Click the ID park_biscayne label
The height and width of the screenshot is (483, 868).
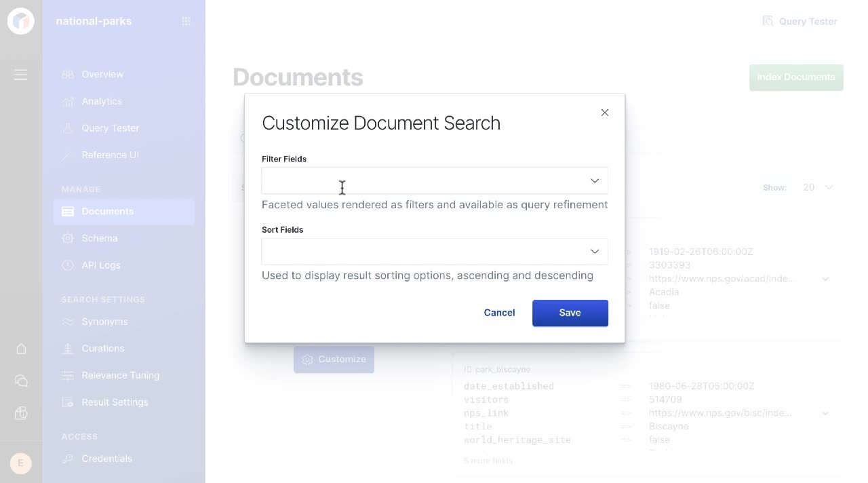pos(497,370)
